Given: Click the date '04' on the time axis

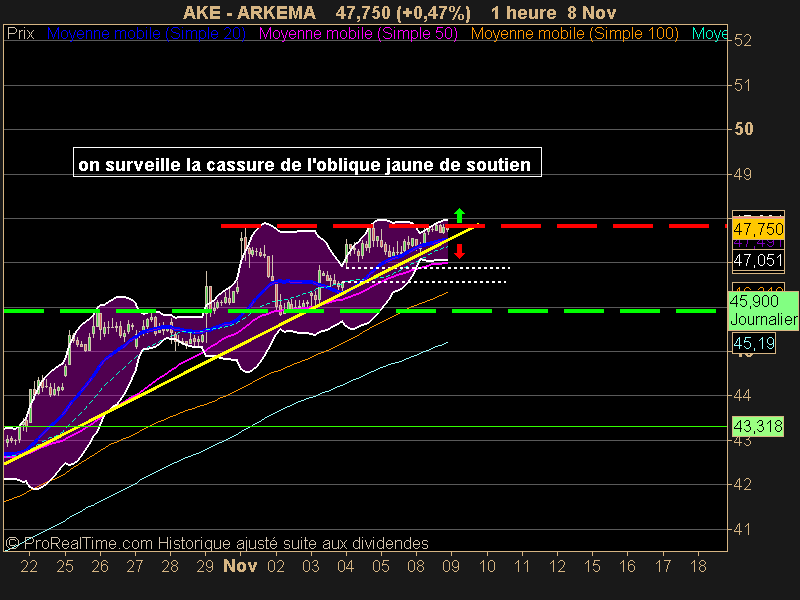Looking at the screenshot, I should [345, 566].
